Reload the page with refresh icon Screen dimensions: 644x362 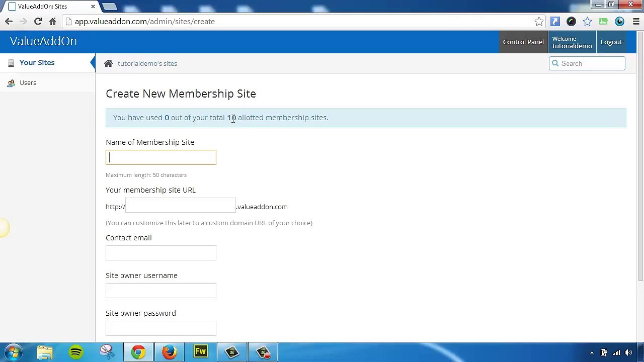(38, 22)
